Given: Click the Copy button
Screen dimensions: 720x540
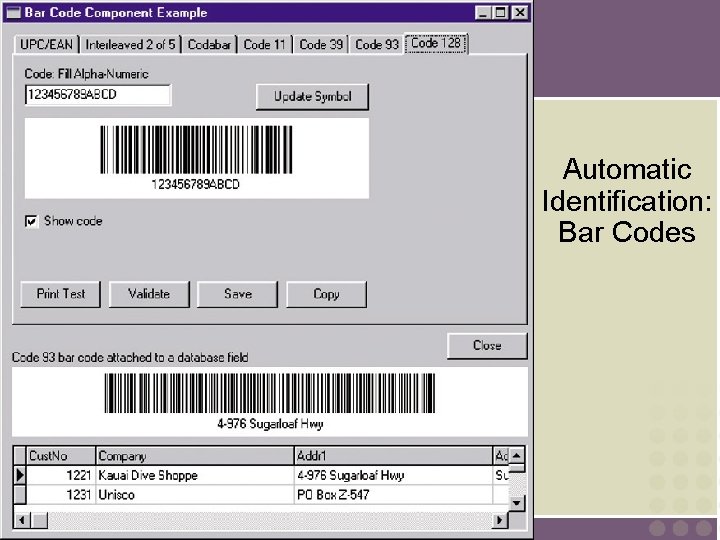Looking at the screenshot, I should coord(326,294).
